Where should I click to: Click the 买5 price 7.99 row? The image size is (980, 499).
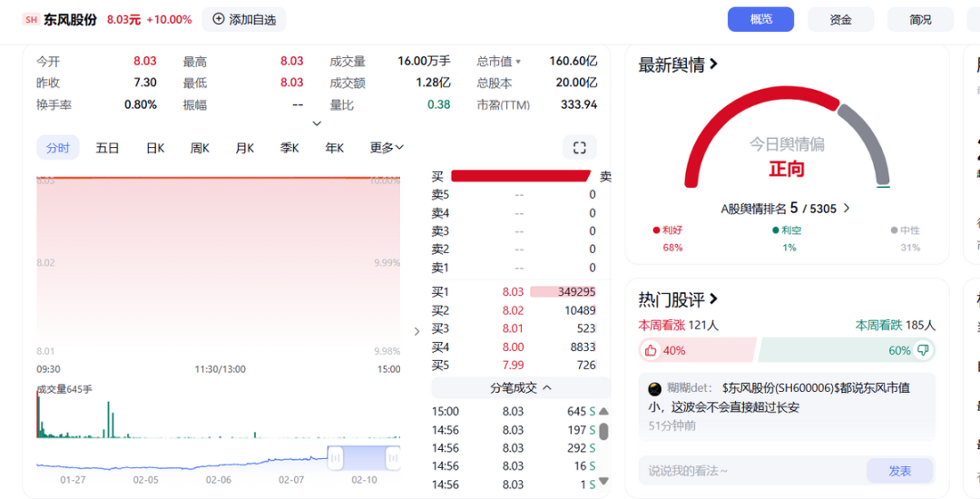point(514,365)
